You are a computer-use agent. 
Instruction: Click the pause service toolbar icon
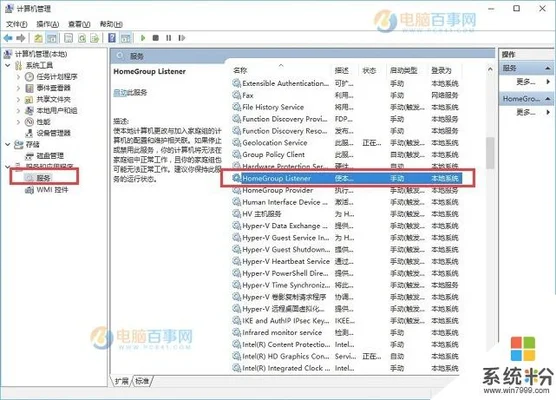coord(168,38)
